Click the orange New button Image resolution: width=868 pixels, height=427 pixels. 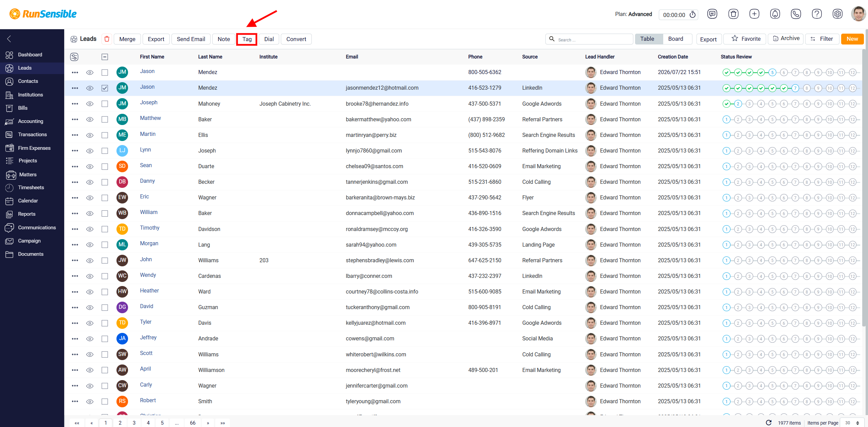852,39
